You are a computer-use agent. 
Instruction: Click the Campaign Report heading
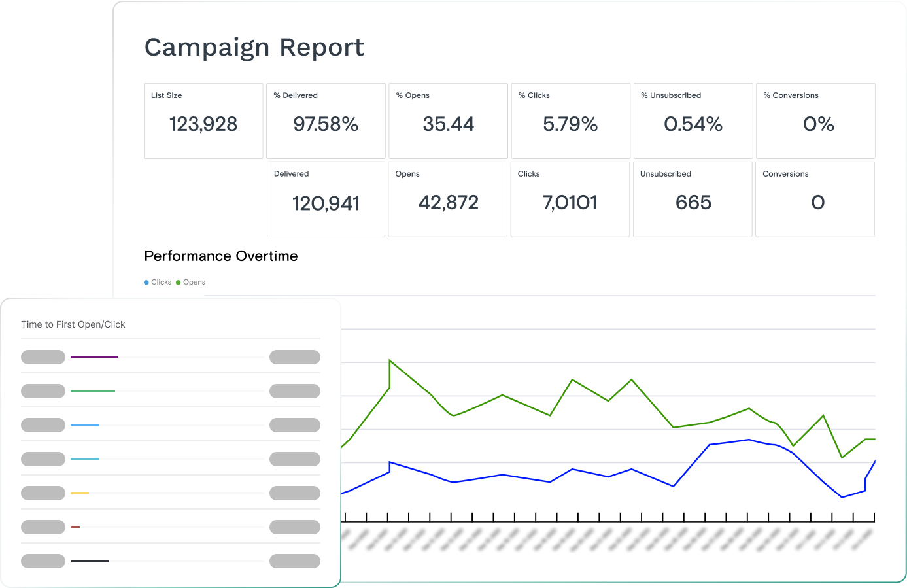254,48
